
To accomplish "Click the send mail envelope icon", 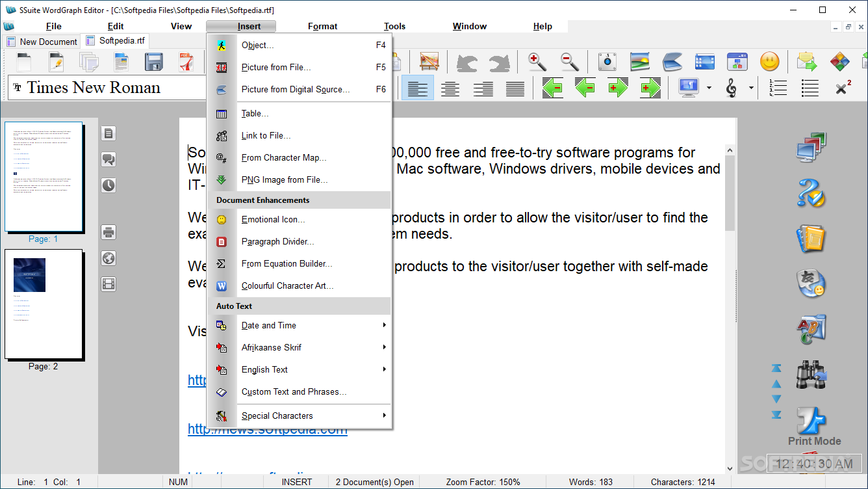I will tap(807, 62).
